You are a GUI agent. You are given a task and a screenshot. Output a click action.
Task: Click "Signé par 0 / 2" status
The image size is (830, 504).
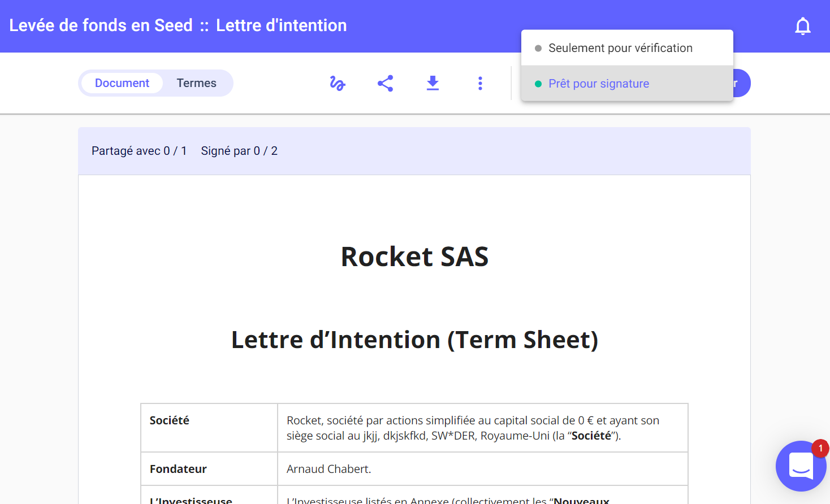point(239,151)
